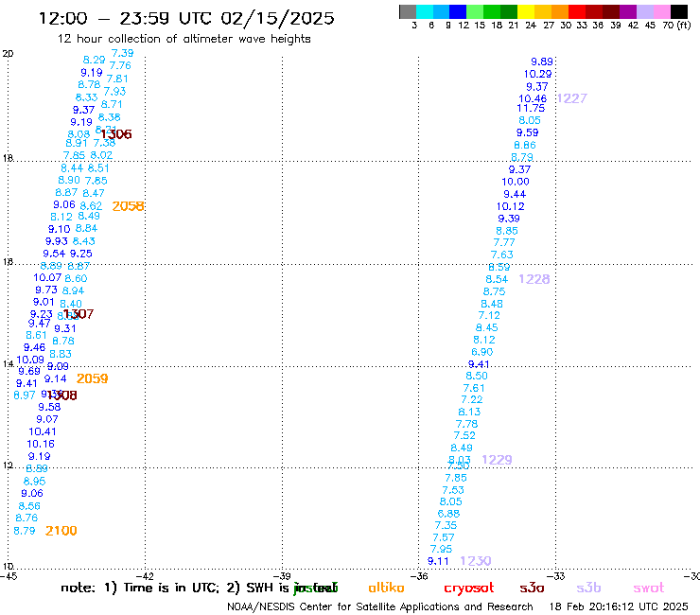This screenshot has height=615, width=700.
Task: Click the pink legend color block
Action: click(661, 11)
